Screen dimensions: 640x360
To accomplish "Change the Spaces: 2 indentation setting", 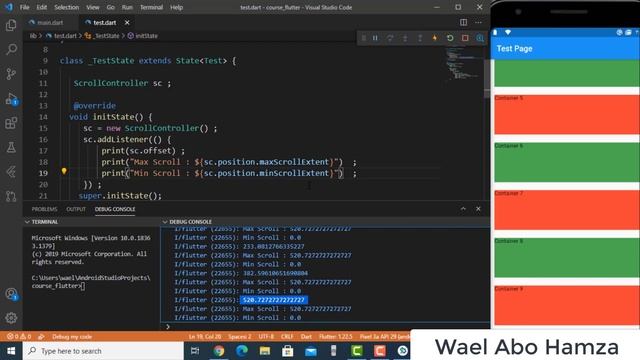I will [240, 337].
